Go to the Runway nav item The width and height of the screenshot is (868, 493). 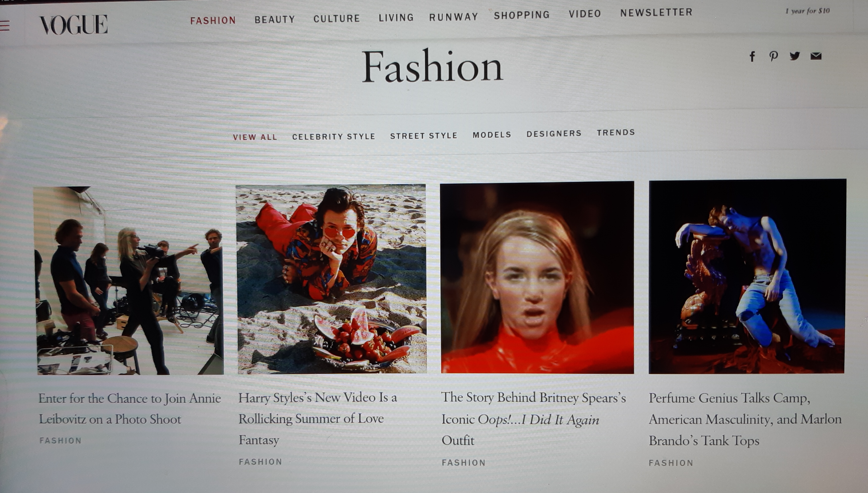[x=453, y=17]
